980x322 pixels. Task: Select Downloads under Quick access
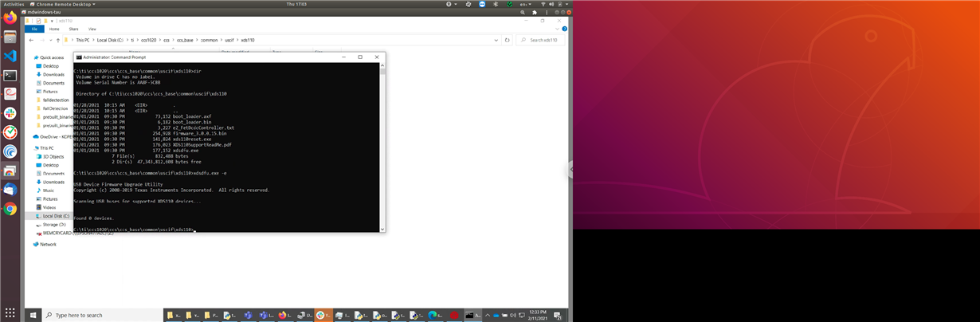point(53,74)
